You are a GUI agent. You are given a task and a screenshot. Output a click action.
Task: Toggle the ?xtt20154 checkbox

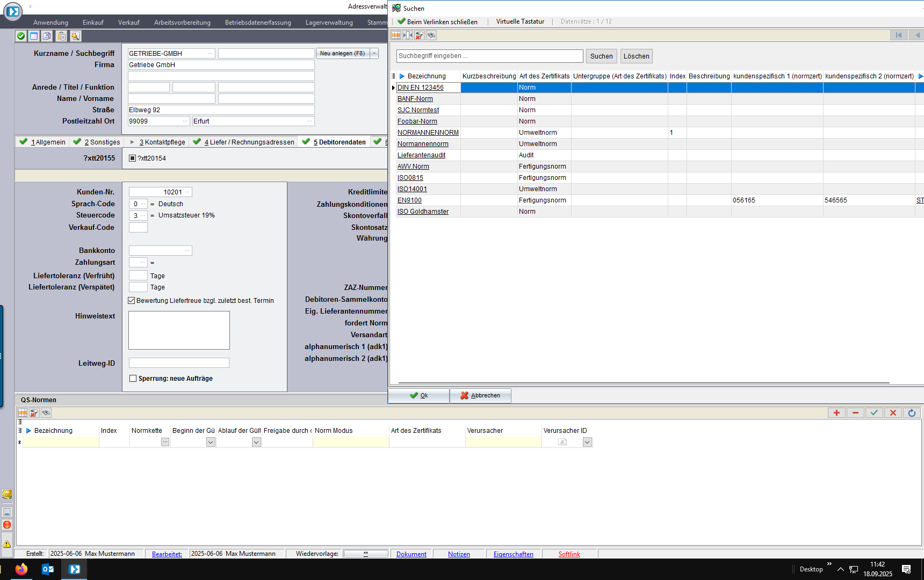coord(133,158)
